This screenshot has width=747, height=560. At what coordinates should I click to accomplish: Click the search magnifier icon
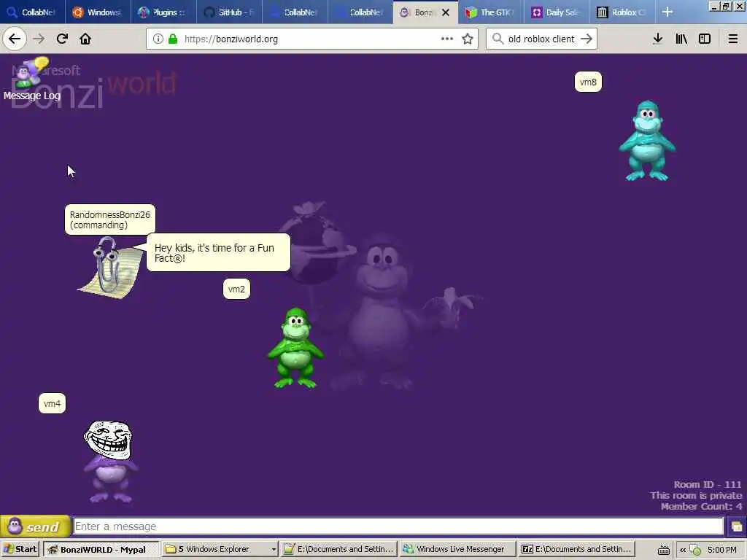tap(498, 39)
